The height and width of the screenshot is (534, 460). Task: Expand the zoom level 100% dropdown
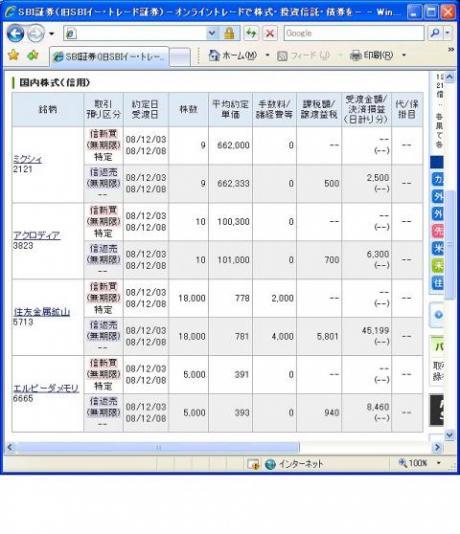pos(439,463)
